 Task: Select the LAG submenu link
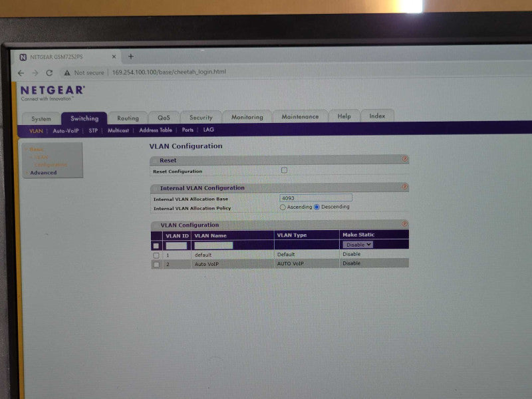tap(208, 130)
